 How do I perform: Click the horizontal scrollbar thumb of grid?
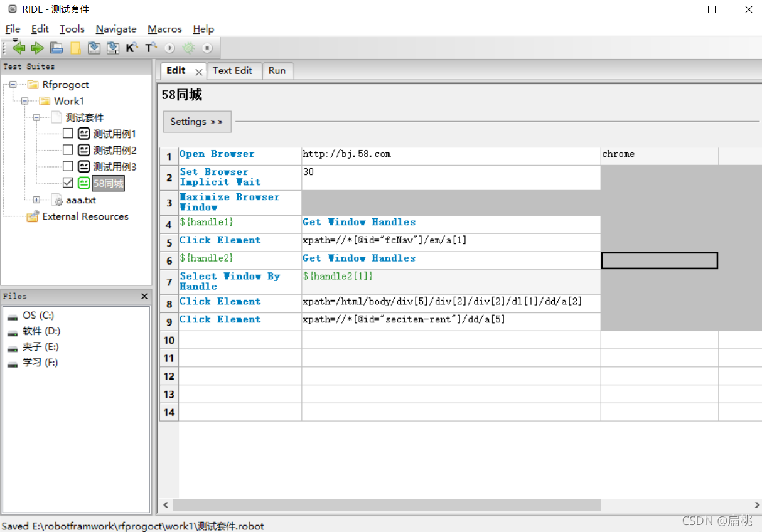(x=387, y=505)
